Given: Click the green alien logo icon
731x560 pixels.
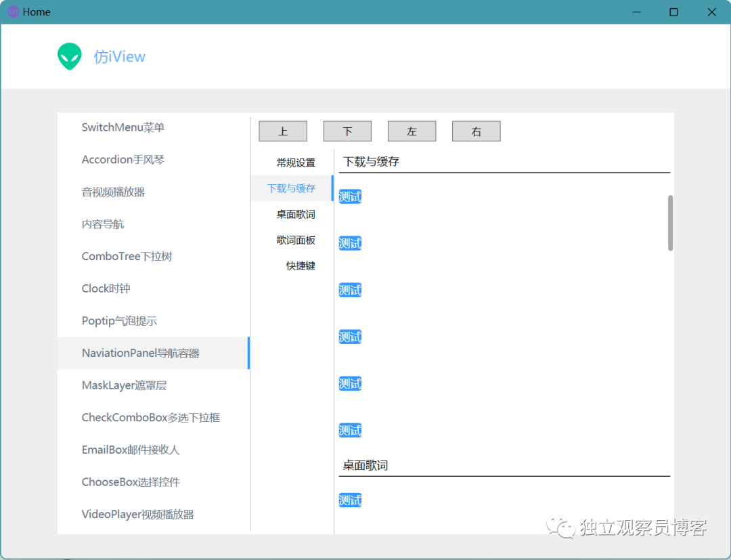Looking at the screenshot, I should (x=70, y=56).
